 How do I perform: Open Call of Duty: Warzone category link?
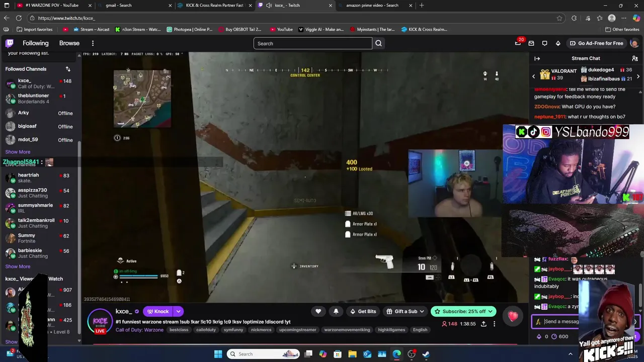point(139,330)
